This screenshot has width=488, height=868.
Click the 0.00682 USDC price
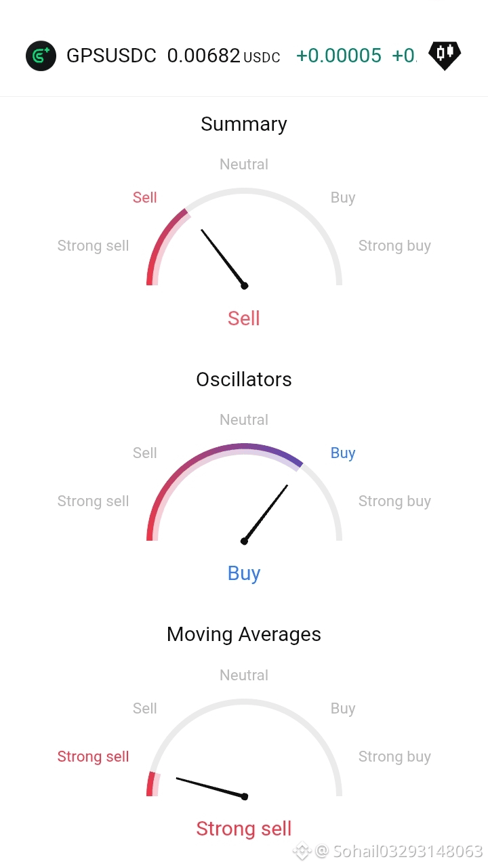pos(224,56)
